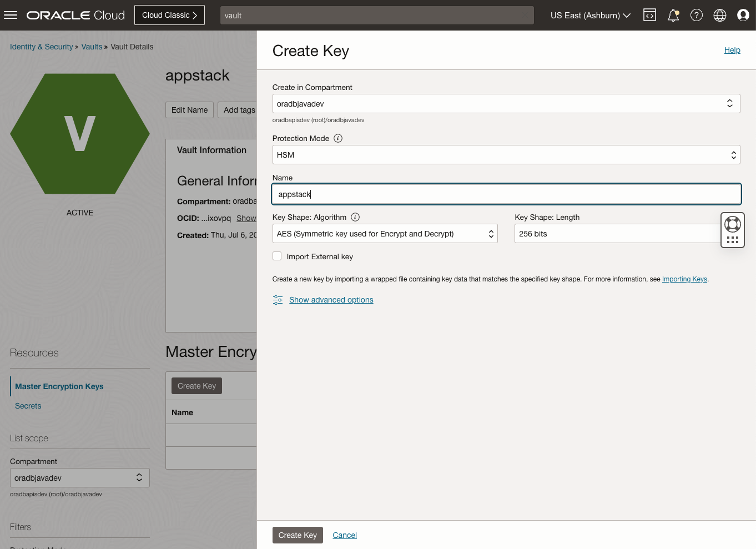Viewport: 756px width, 549px height.
Task: Click the support widget grid dots handle
Action: 733,240
